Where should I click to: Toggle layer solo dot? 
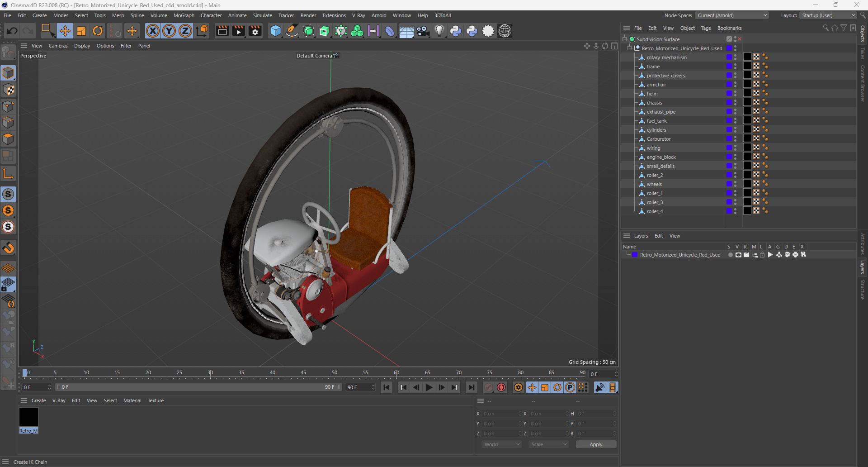point(730,255)
